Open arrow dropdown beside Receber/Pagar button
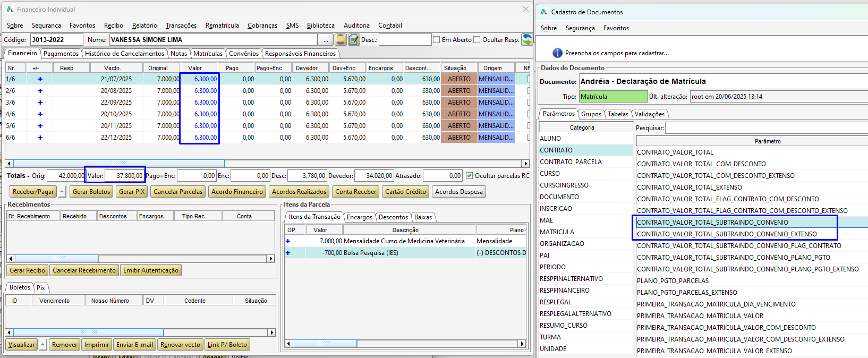 pos(62,192)
